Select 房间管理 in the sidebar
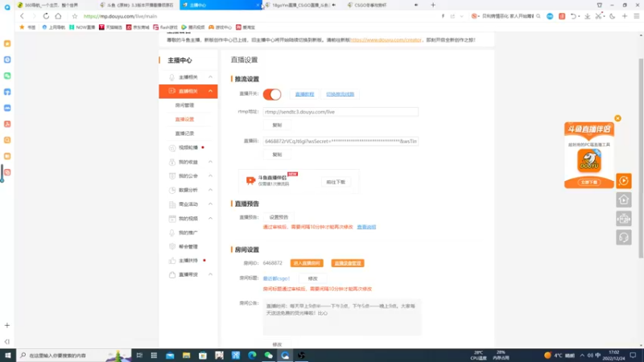This screenshot has width=644, height=362. click(x=184, y=105)
